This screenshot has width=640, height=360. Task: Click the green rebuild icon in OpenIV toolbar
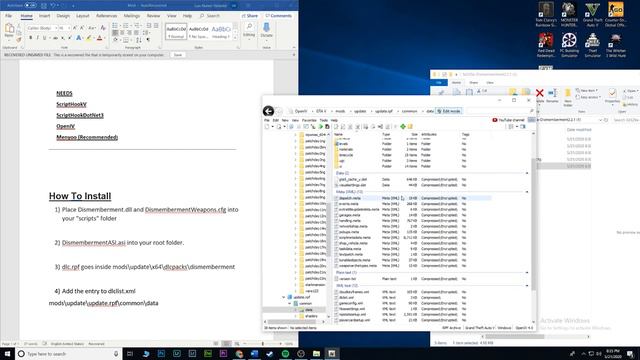click(x=403, y=127)
